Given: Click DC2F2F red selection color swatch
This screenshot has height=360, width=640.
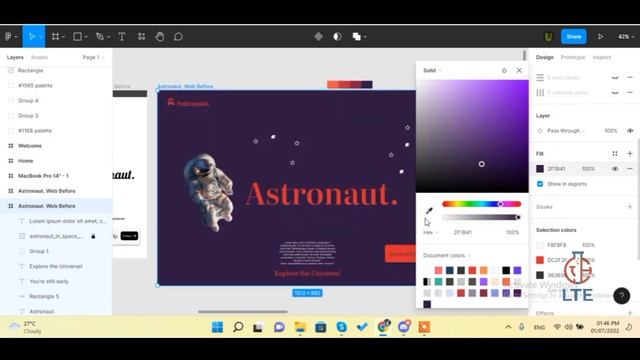Looking at the screenshot, I should [540, 260].
